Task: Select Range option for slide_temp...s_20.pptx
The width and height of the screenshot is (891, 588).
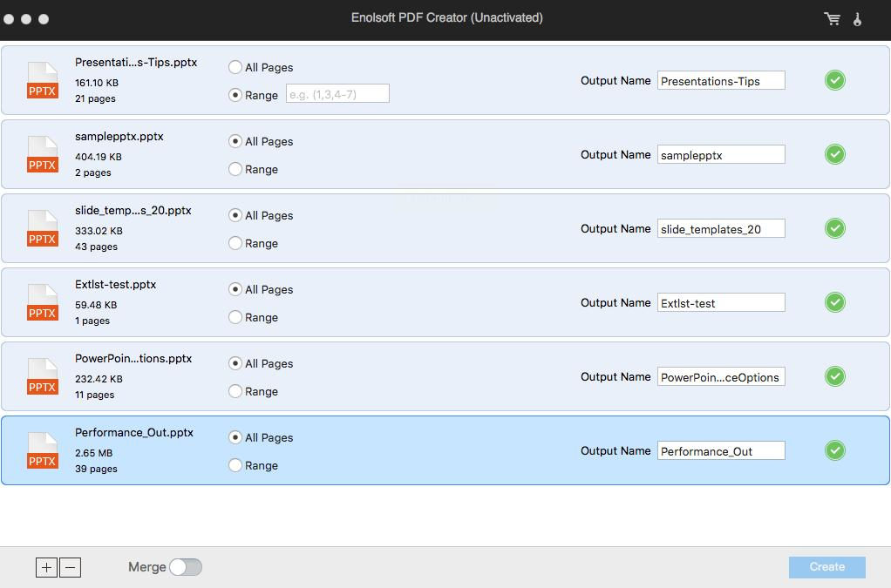Action: click(x=235, y=244)
